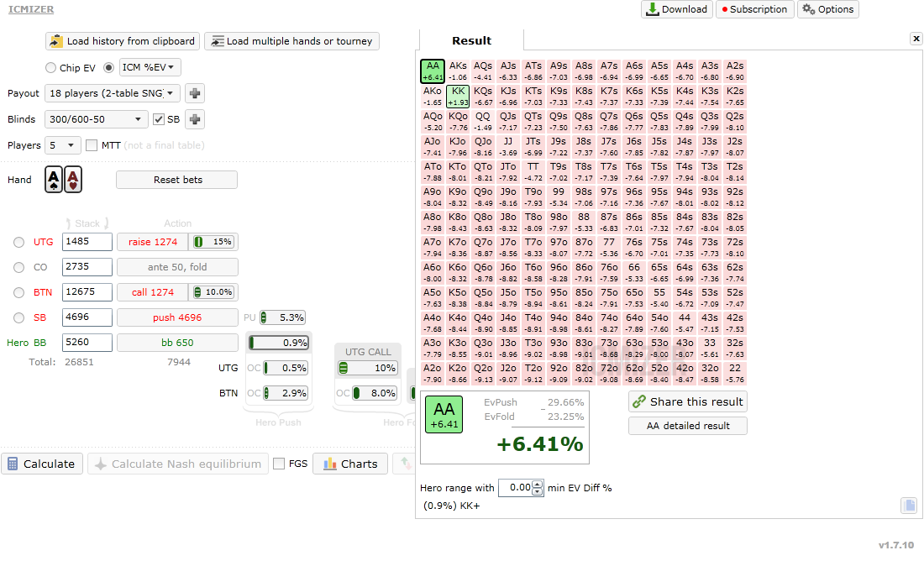Open the Players count dropdown
This screenshot has width=924, height=561.
62,145
